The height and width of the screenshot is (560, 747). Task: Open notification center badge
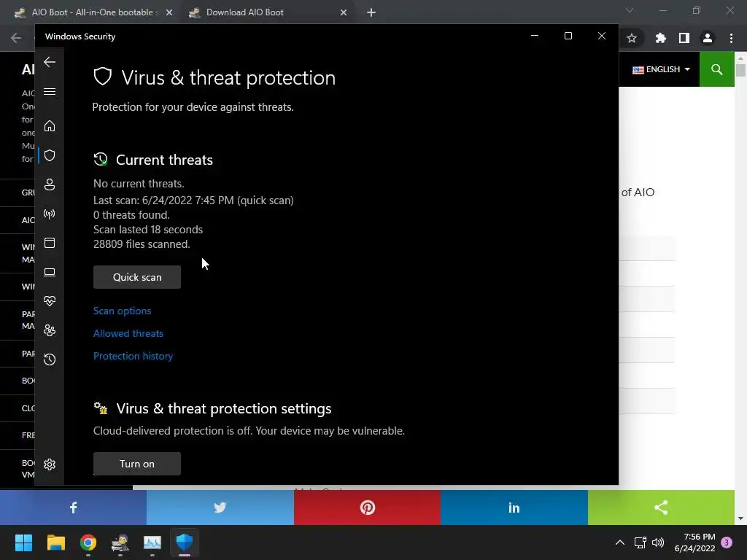pyautogui.click(x=727, y=542)
